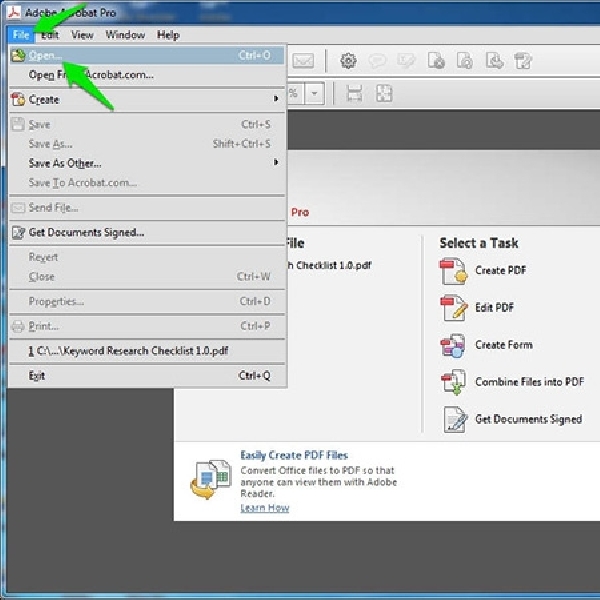Click the greyed-out Save menu entry

pos(147,124)
